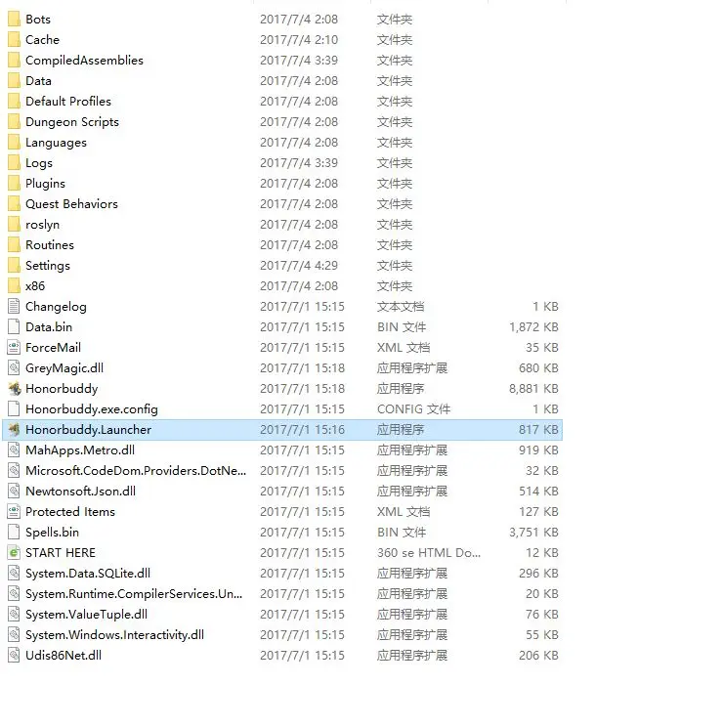Click the folder name Default Profiles
The image size is (723, 728).
coord(68,102)
